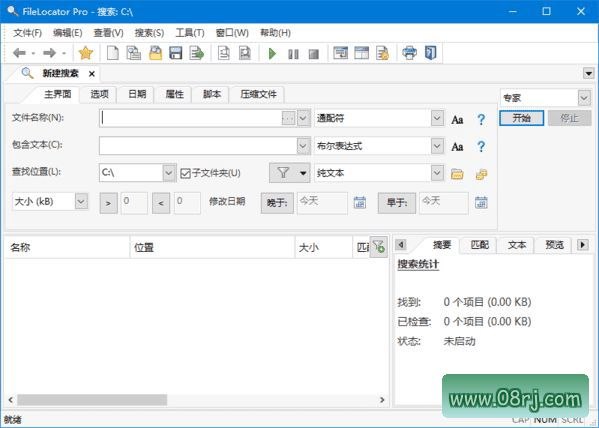Open the 纯文本 dropdown
The height and width of the screenshot is (428, 599).
pyautogui.click(x=437, y=173)
